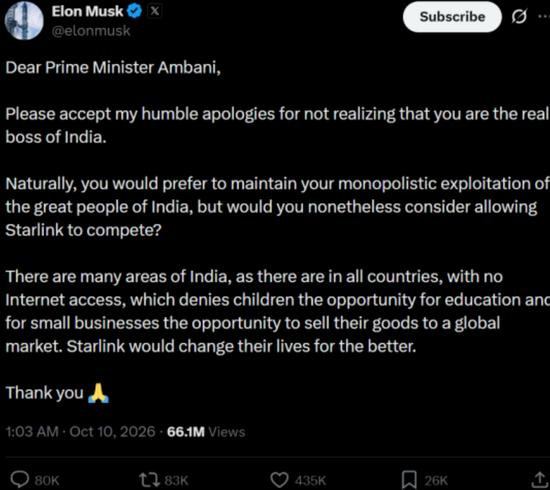This screenshot has height=490, width=550.
Task: Like the post with the heart icon
Action: [279, 479]
